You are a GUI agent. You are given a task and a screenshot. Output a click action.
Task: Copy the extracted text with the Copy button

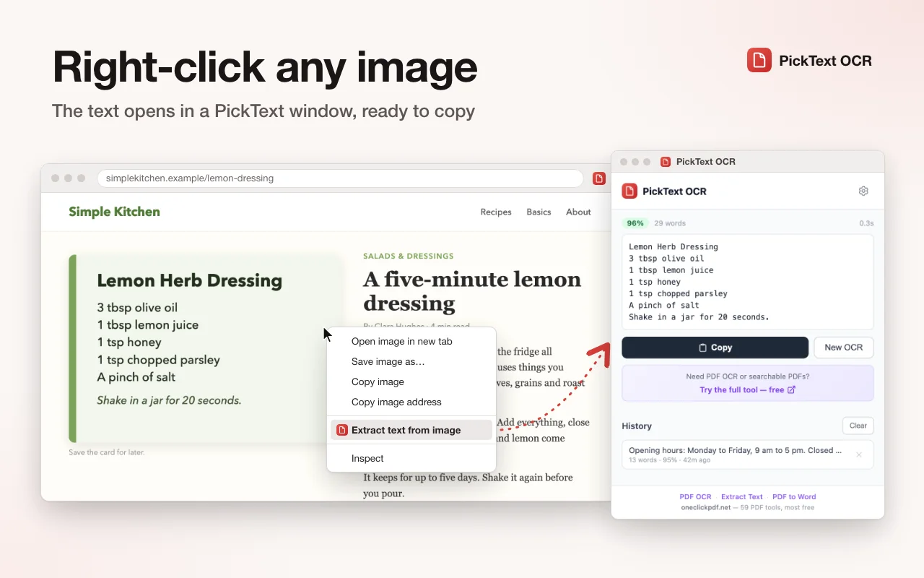715,348
